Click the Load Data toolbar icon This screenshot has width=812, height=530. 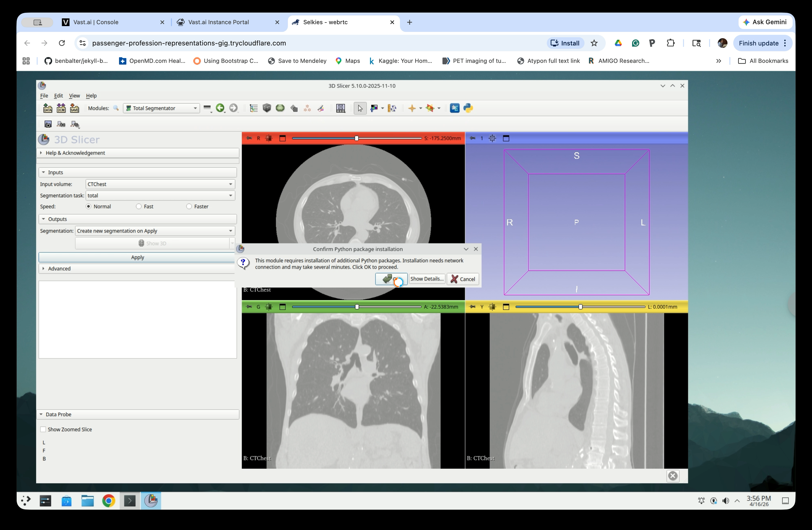click(x=47, y=108)
